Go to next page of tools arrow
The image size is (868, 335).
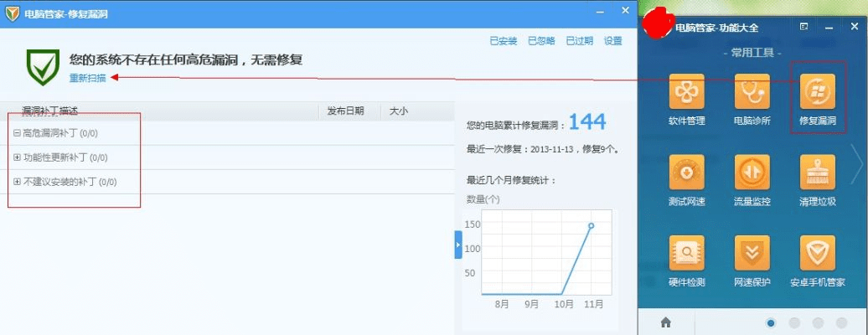[x=856, y=164]
